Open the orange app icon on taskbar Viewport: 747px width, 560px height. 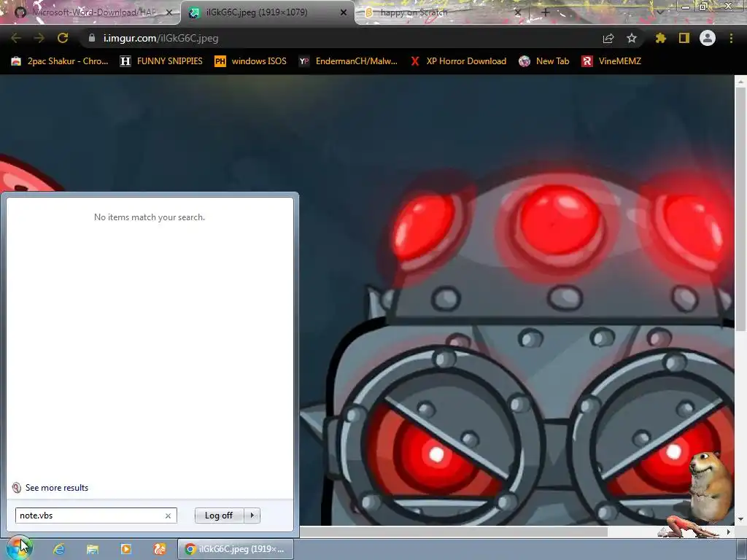[x=160, y=549]
